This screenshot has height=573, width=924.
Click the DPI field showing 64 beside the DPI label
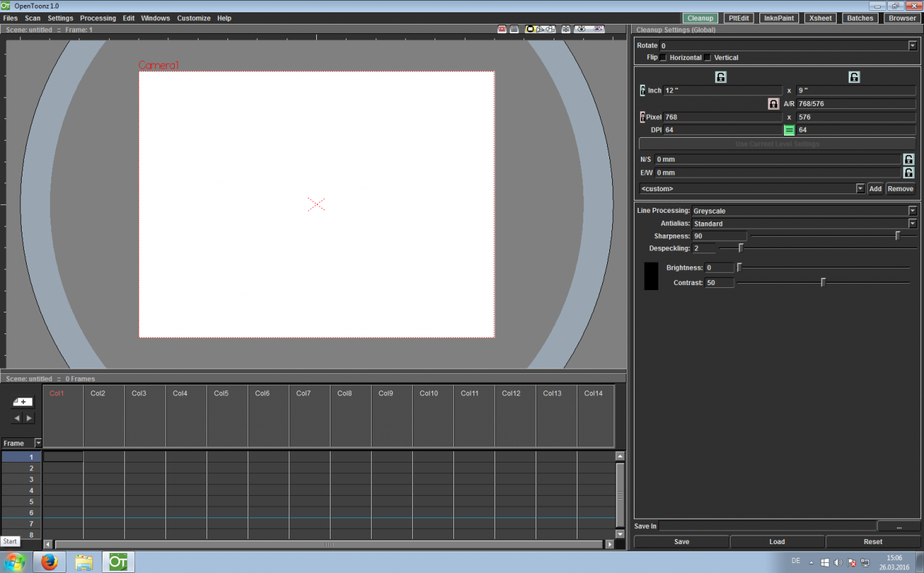[x=723, y=130]
